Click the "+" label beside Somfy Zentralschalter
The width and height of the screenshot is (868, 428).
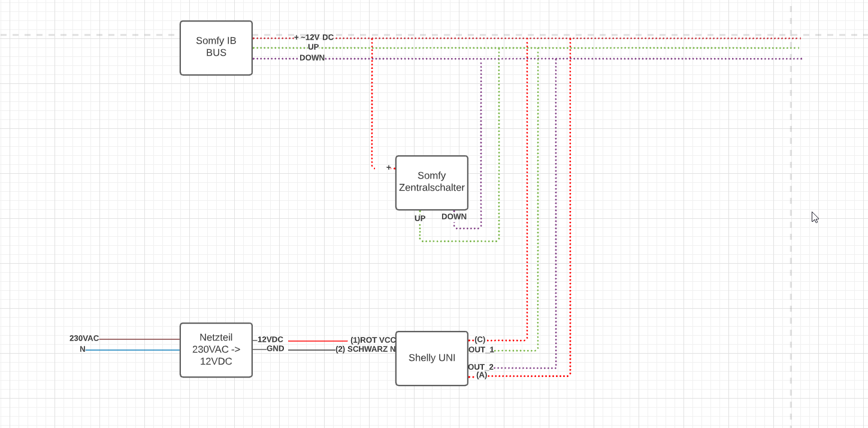(x=389, y=167)
